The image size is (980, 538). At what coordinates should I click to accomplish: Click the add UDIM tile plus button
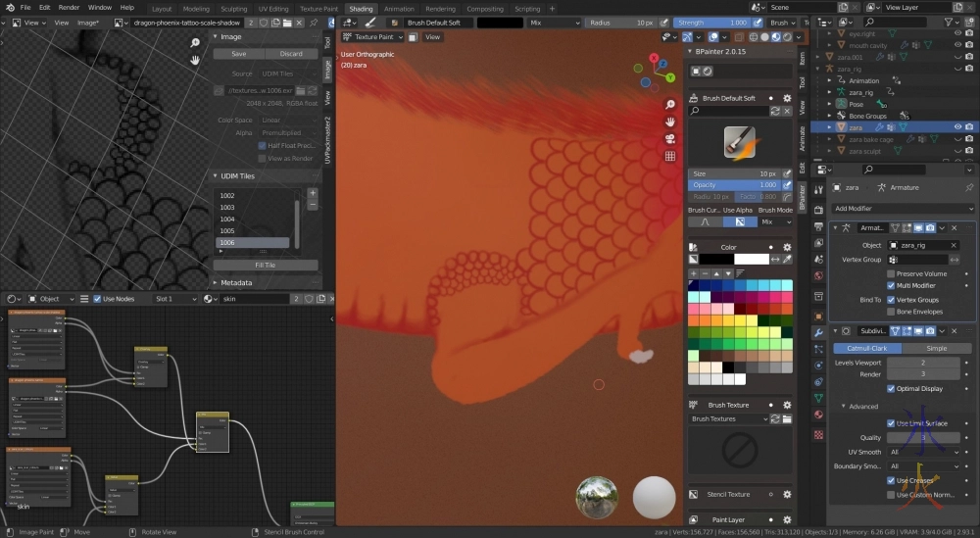pos(313,193)
